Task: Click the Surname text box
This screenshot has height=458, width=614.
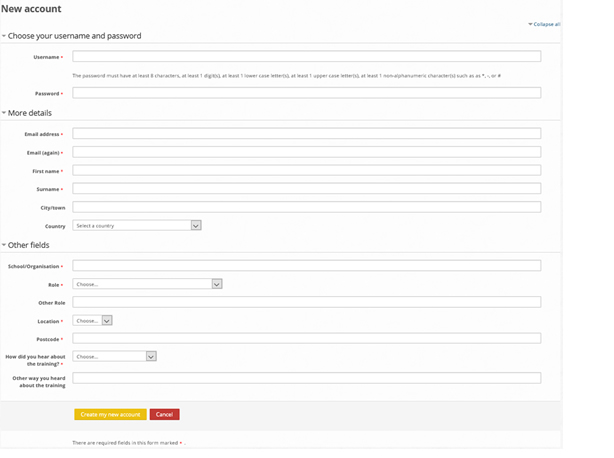Action: (x=306, y=189)
